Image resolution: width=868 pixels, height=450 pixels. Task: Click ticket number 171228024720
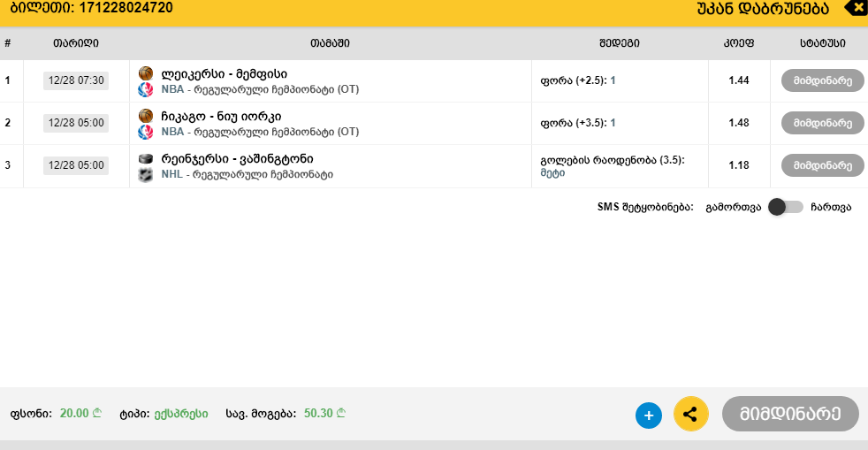pyautogui.click(x=126, y=8)
